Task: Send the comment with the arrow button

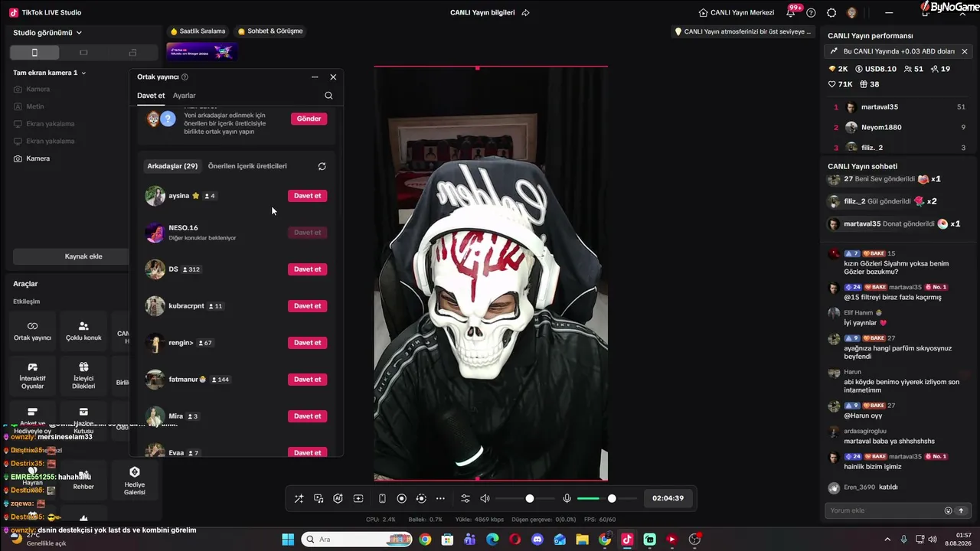Action: coord(961,510)
